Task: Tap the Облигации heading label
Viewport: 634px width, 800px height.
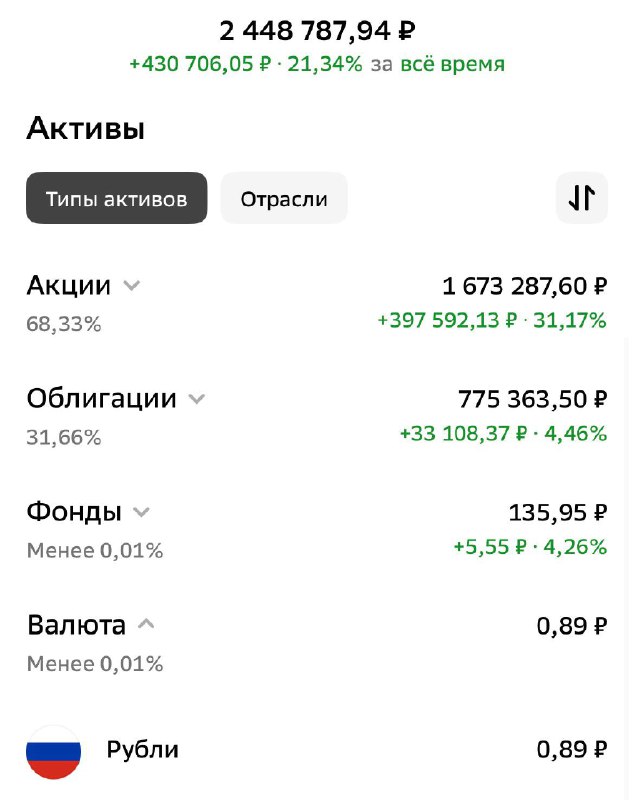Action: point(101,399)
